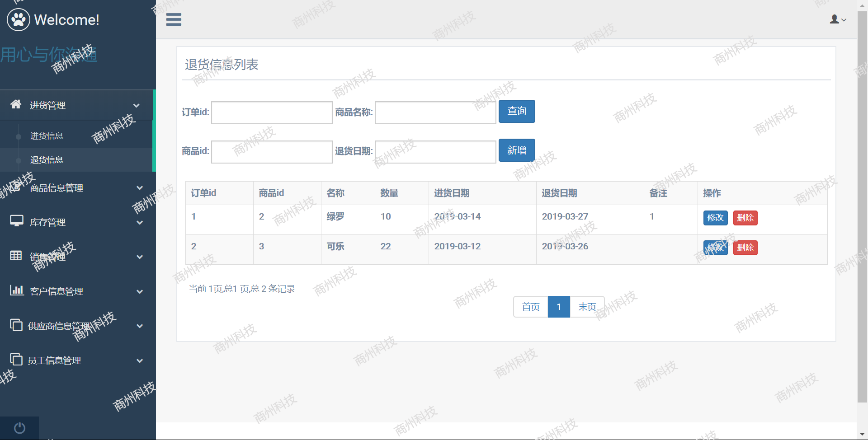Expand the 供应商信息管理 chevron
This screenshot has height=440, width=868.
pyautogui.click(x=140, y=326)
